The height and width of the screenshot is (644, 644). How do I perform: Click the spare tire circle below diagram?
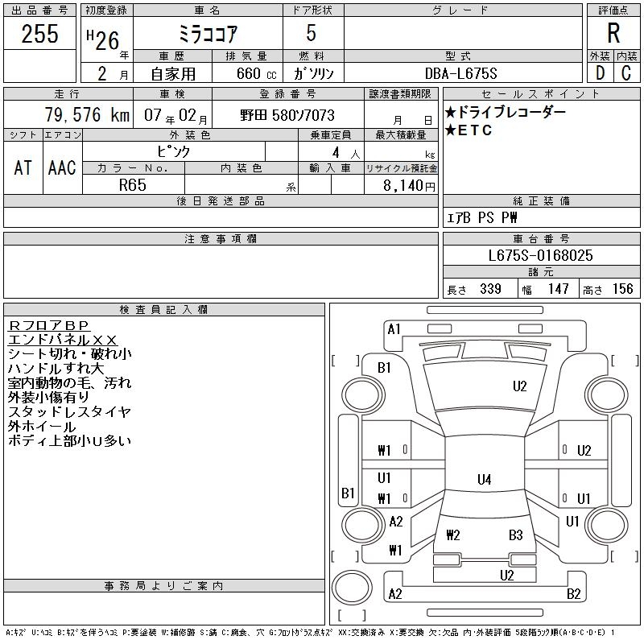point(352,588)
